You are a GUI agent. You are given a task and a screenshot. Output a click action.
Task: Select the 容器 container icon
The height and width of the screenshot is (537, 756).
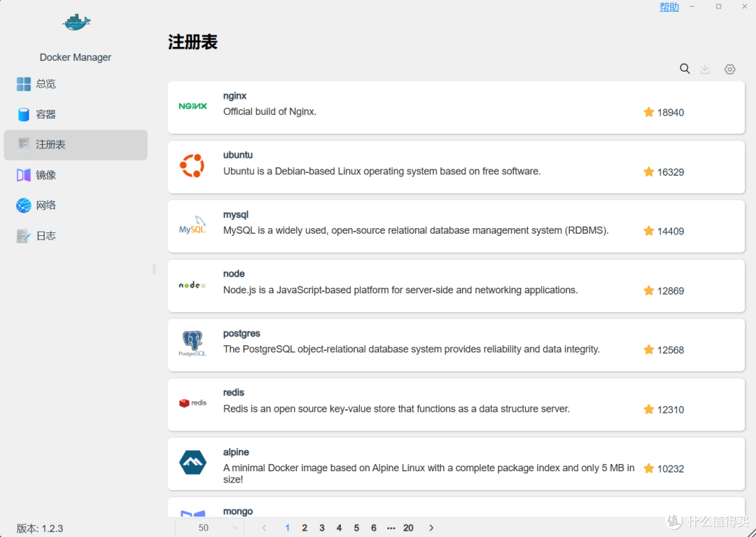pyautogui.click(x=23, y=114)
